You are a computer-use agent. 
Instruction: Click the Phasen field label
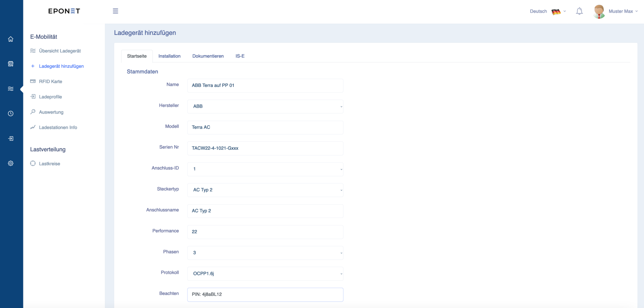(x=171, y=252)
